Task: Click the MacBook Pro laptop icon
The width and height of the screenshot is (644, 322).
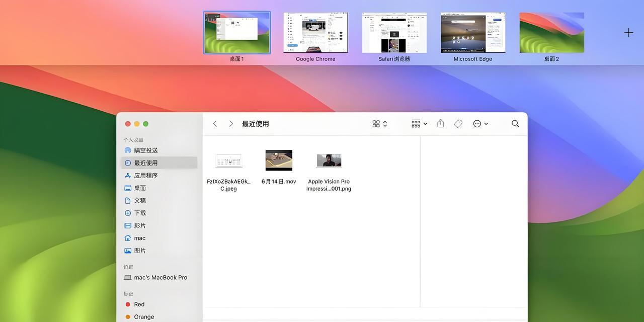Action: pos(128,277)
